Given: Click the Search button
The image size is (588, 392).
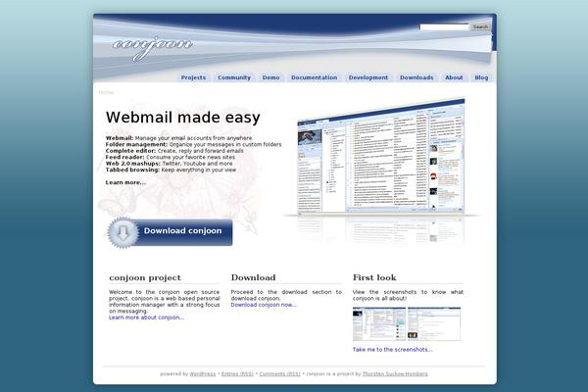Looking at the screenshot, I should click(x=480, y=27).
